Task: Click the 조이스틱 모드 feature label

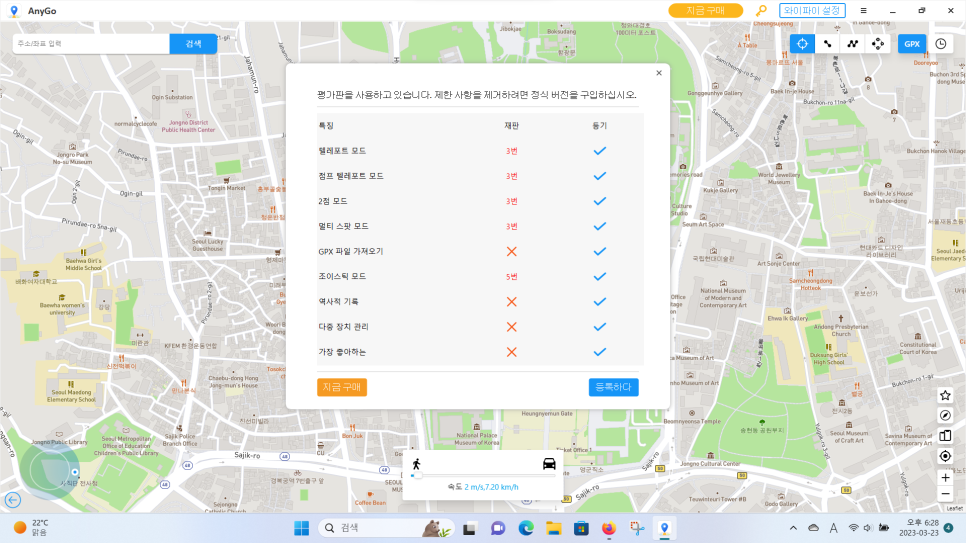Action: tap(342, 277)
